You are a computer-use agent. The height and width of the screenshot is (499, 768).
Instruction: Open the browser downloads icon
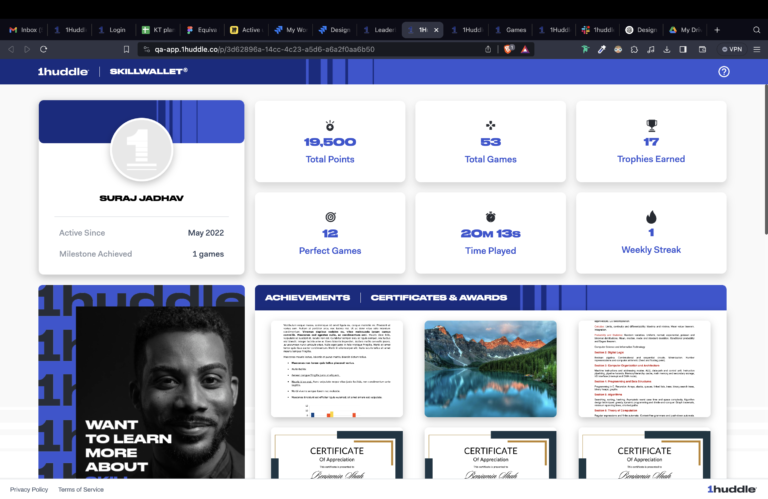(x=667, y=49)
